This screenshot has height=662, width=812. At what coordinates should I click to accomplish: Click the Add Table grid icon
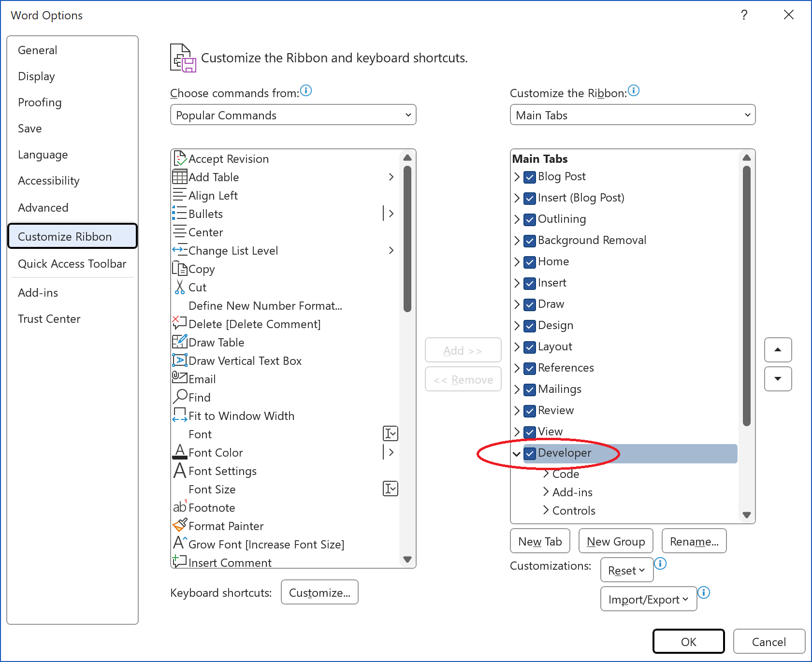180,177
